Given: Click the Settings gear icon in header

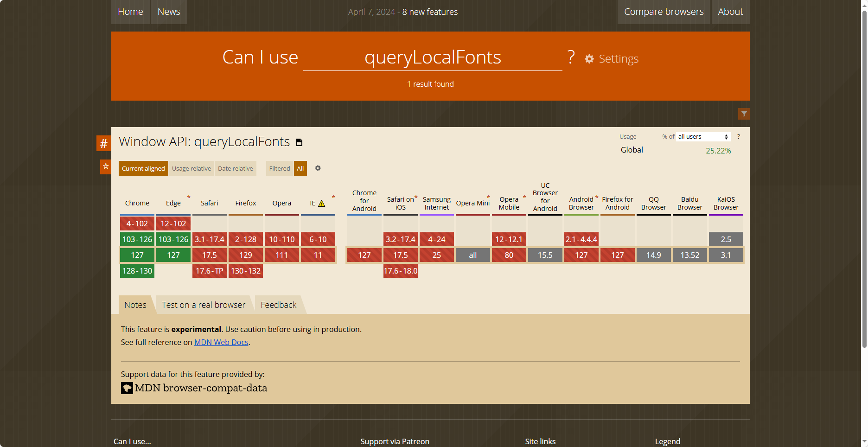Looking at the screenshot, I should tap(589, 59).
